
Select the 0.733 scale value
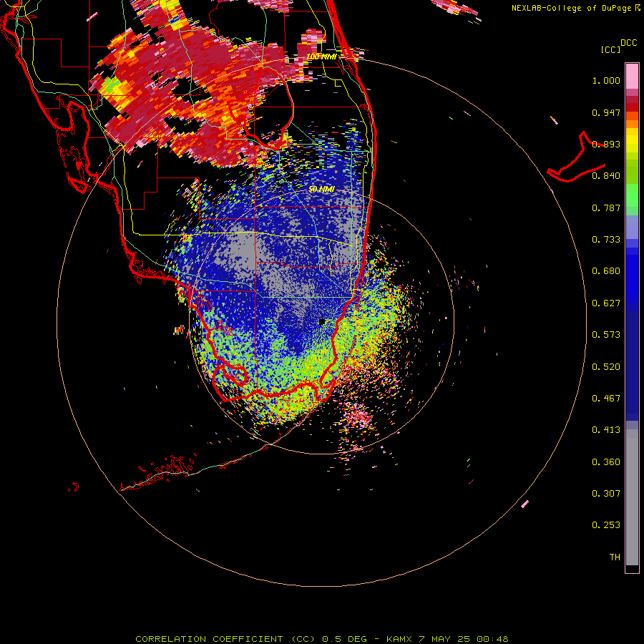pos(606,240)
